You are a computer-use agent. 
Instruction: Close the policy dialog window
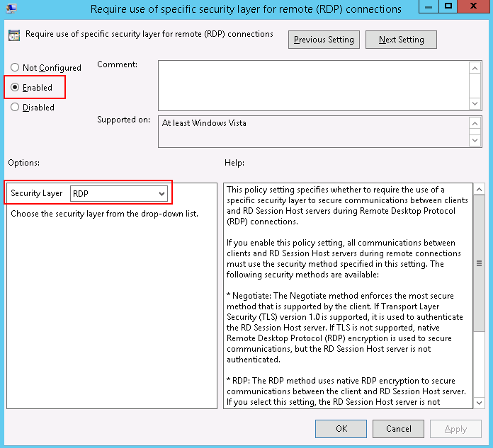pos(473,6)
